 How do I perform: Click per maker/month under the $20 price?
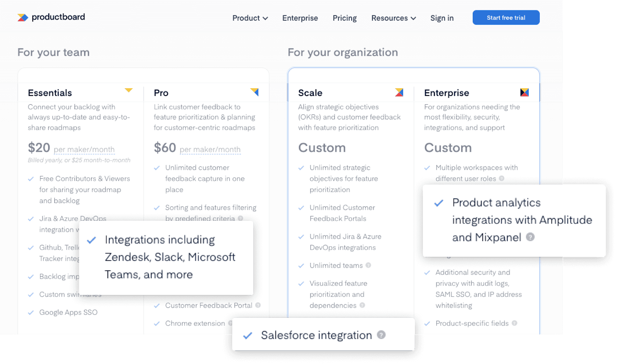coord(84,149)
